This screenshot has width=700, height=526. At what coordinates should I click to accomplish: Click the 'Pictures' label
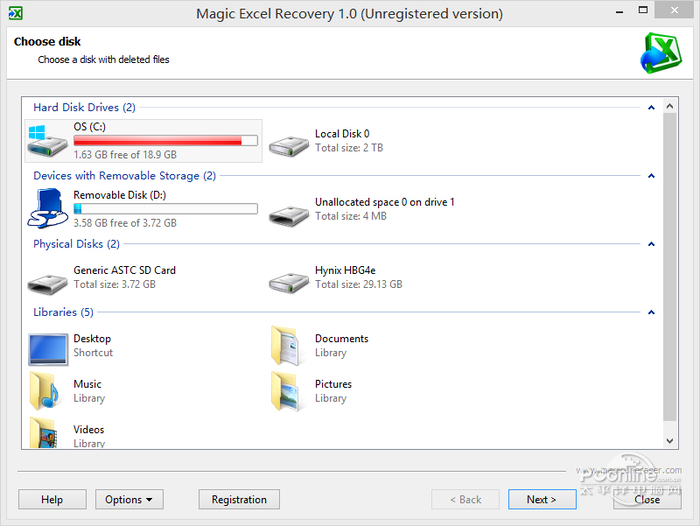coord(333,384)
